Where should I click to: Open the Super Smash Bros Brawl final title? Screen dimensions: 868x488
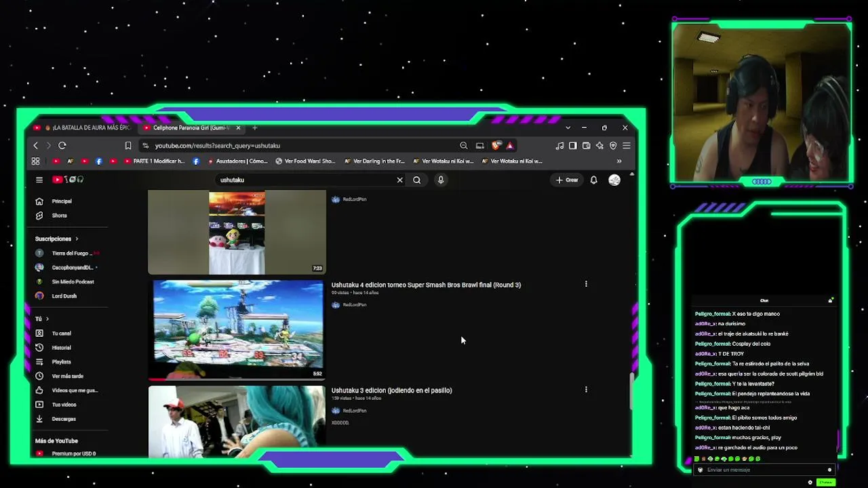point(426,285)
